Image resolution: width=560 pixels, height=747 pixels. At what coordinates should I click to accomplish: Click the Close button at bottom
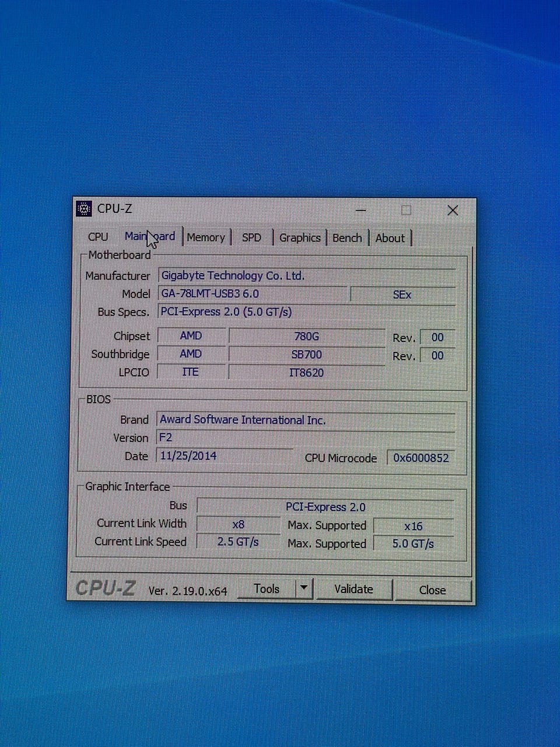click(432, 590)
